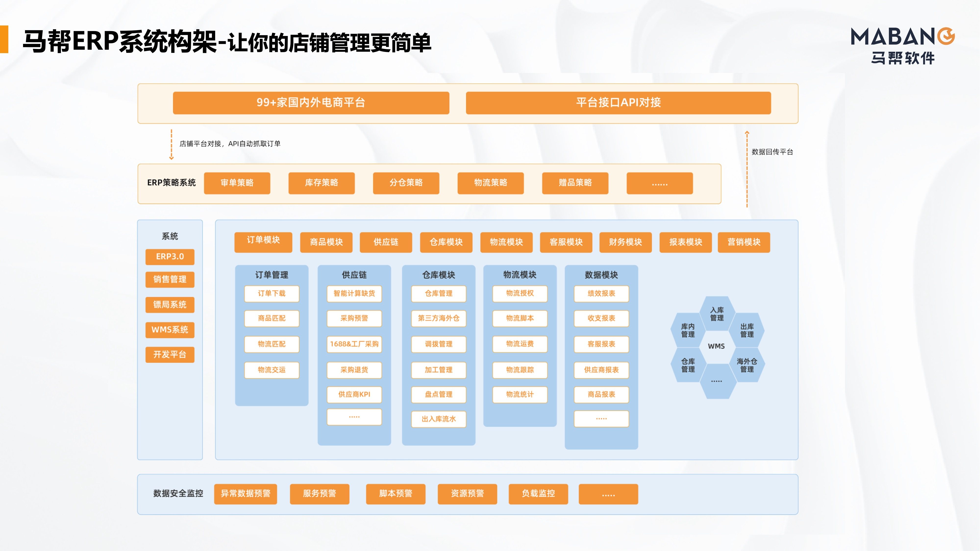Open the 财务模块 orange tab

pos(625,242)
